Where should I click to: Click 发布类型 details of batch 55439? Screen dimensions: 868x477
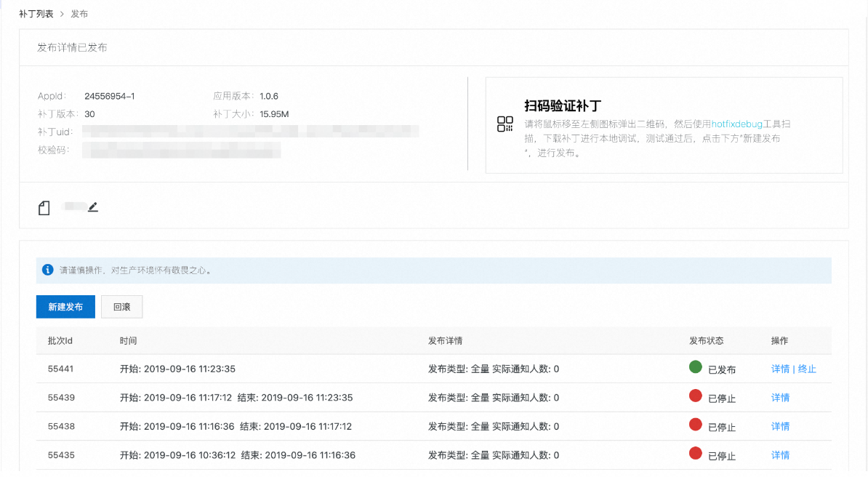point(493,398)
